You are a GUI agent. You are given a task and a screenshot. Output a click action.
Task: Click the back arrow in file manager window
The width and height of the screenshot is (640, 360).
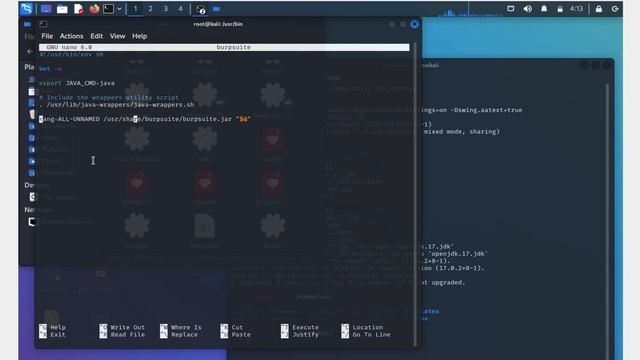point(29,51)
